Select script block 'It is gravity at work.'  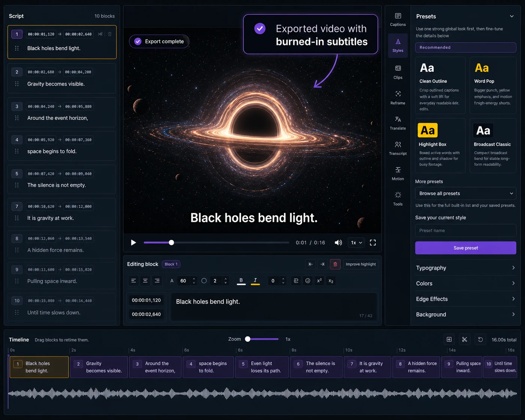(x=62, y=212)
